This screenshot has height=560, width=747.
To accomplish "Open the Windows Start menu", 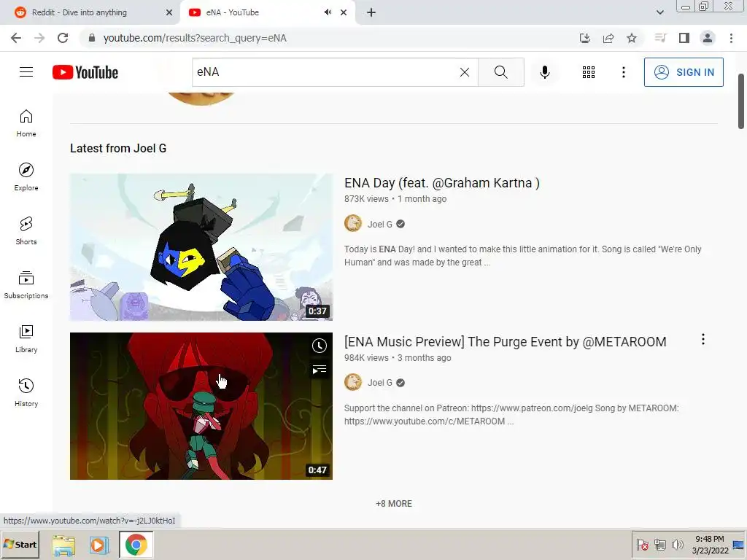I will click(x=20, y=544).
